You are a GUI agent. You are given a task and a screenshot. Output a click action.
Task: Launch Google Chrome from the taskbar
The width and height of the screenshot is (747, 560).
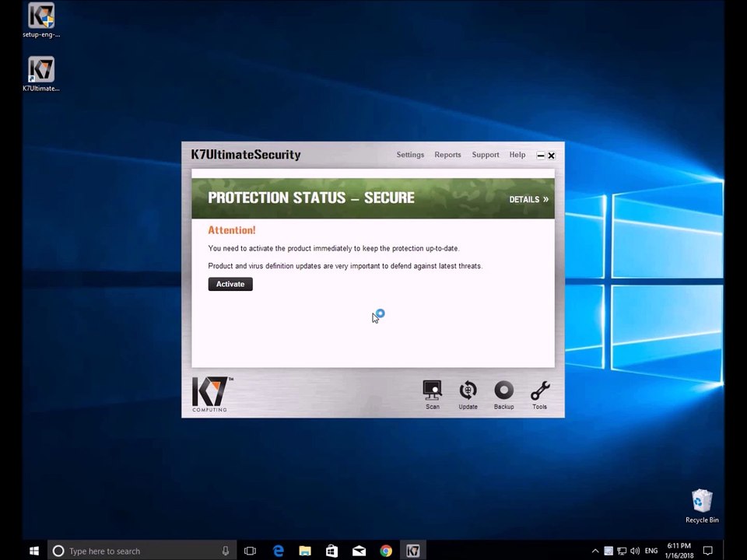pos(386,551)
